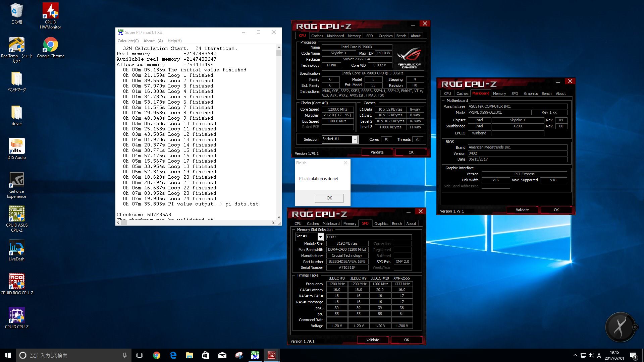Open CPUID HWMonitor desktop icon
Viewport: 644px width, 362px height.
[50, 15]
